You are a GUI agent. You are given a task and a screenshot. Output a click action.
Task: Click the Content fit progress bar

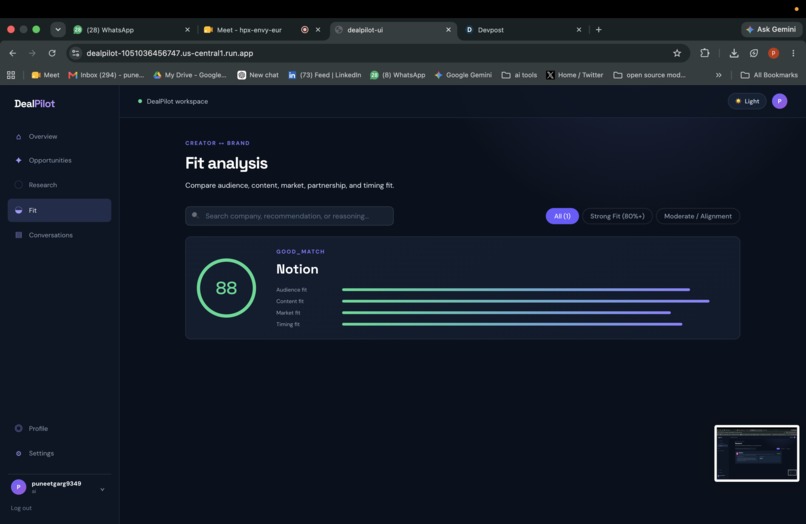click(525, 301)
